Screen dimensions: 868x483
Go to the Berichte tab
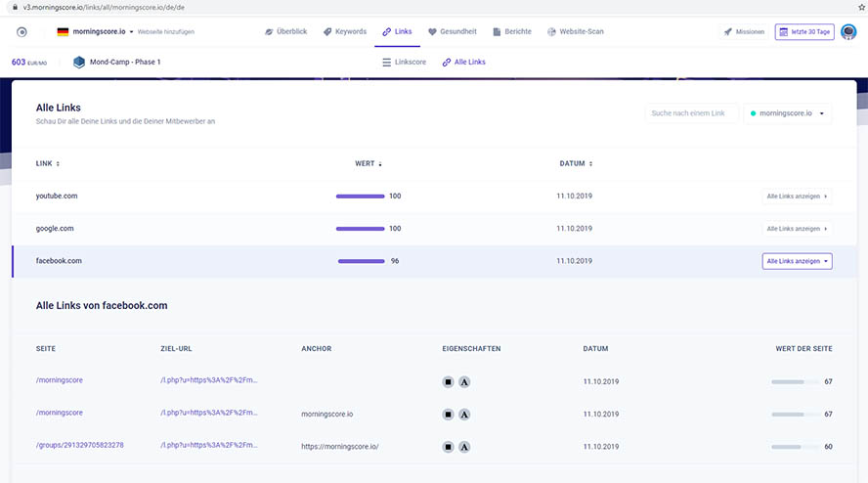point(512,31)
